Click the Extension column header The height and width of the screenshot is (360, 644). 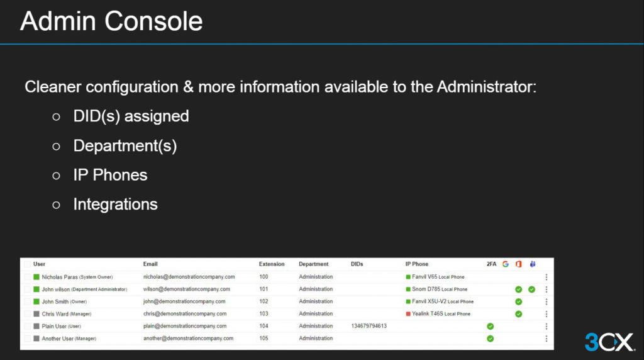coord(272,264)
